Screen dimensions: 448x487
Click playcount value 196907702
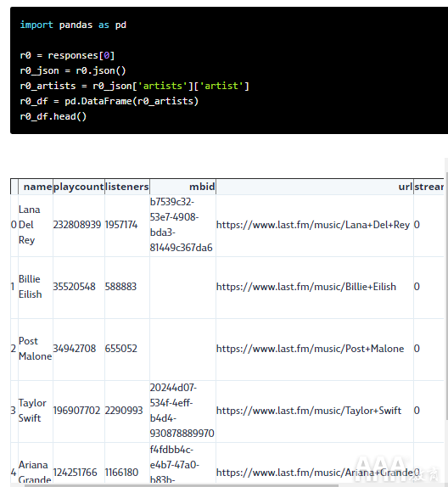[76, 411]
